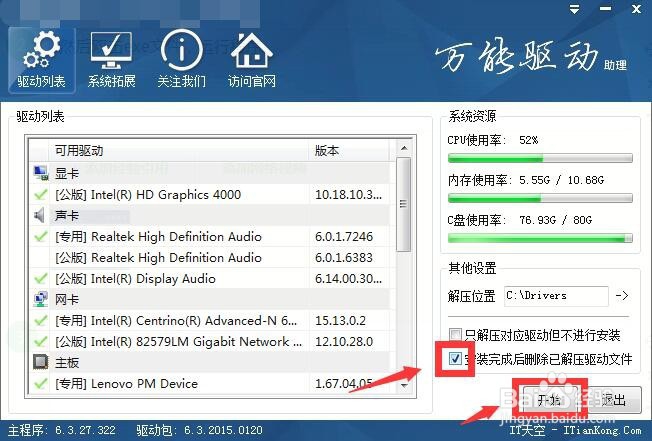Click the driver list scrollbar thumb
Viewport: 652px width, 441px height.
(x=403, y=204)
